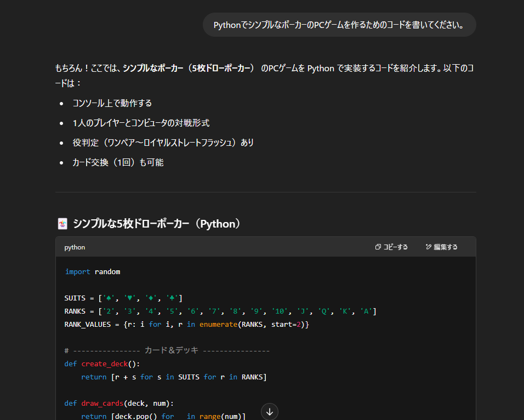Click the python language label on the code block

[x=75, y=247]
